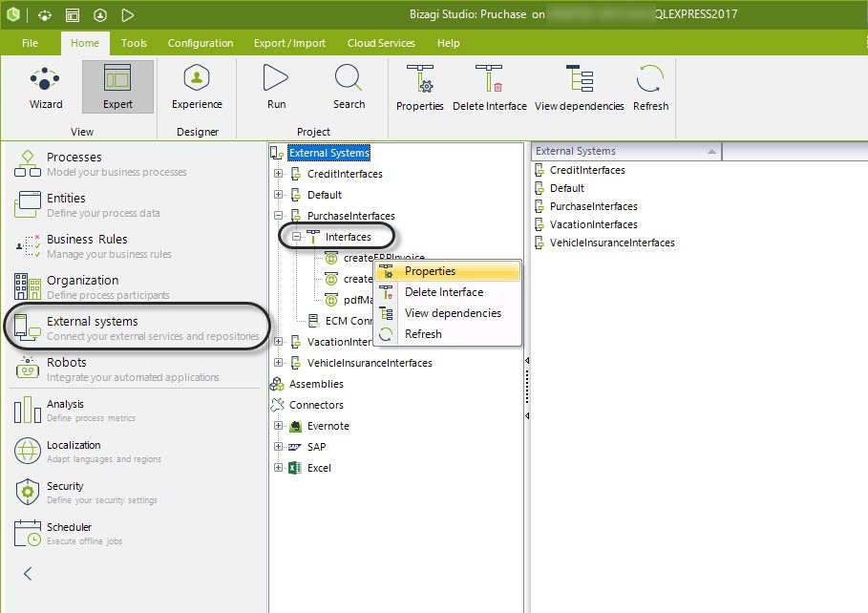Choose Delete Interface in context menu

click(448, 292)
